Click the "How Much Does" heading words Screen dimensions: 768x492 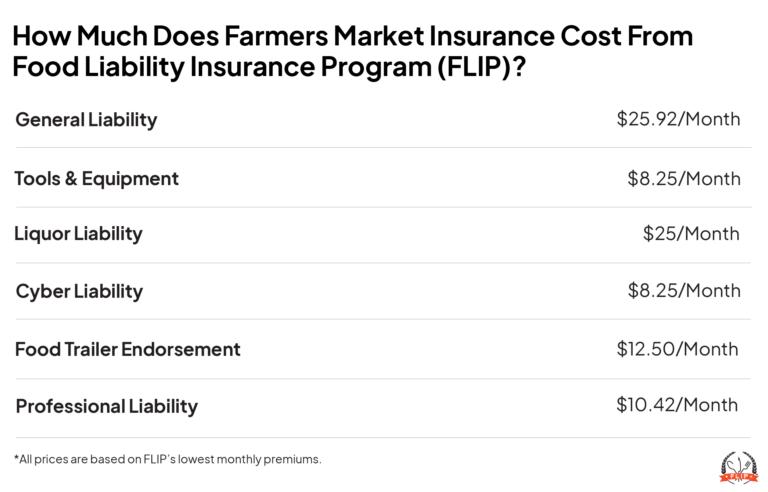(x=89, y=38)
